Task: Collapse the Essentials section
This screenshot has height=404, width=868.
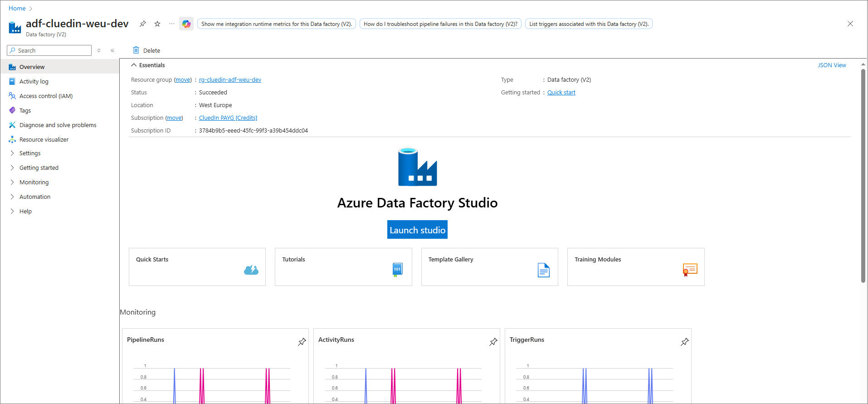Action: click(x=134, y=65)
